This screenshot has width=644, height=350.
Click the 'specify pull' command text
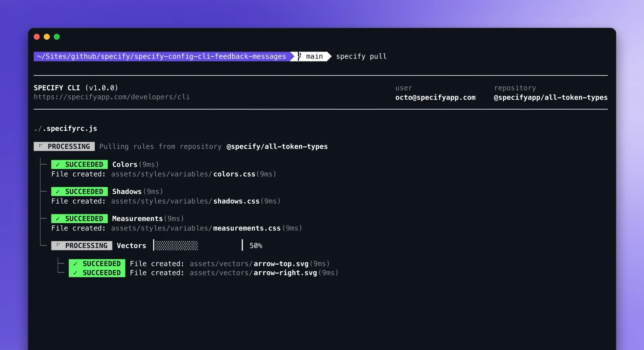point(361,56)
